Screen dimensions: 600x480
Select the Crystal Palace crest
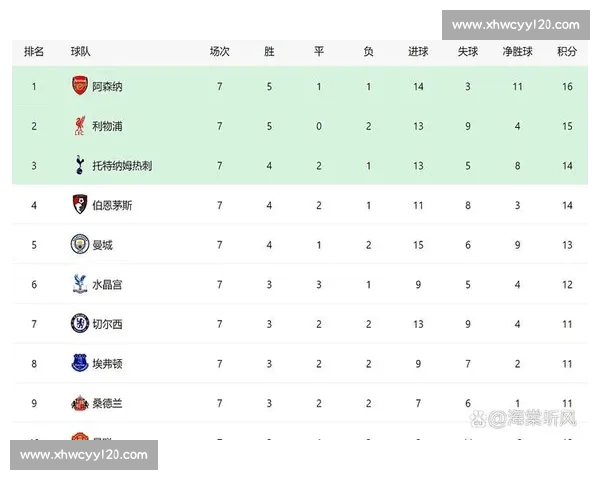(80, 284)
